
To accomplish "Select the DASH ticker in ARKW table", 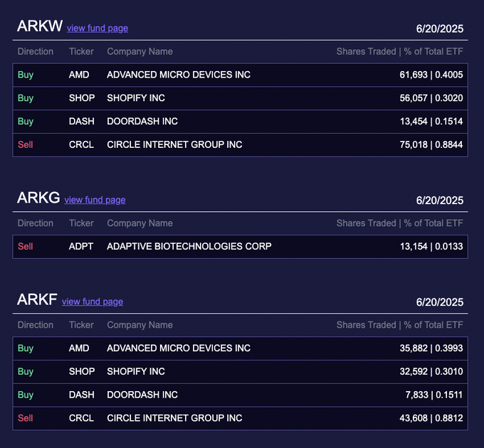I will (x=81, y=122).
